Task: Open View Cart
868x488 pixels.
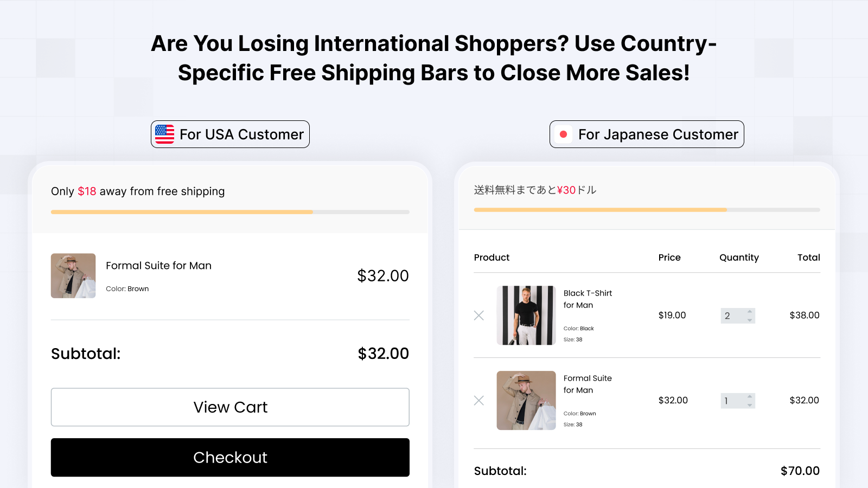Action: click(230, 407)
